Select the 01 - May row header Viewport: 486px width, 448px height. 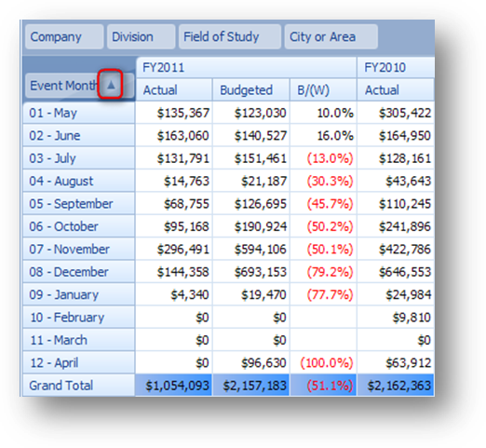pyautogui.click(x=79, y=113)
